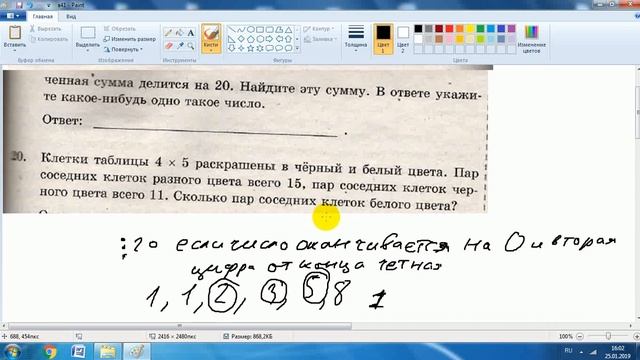
Task: Click the horizontal scrollbar thumb
Action: click(x=180, y=326)
